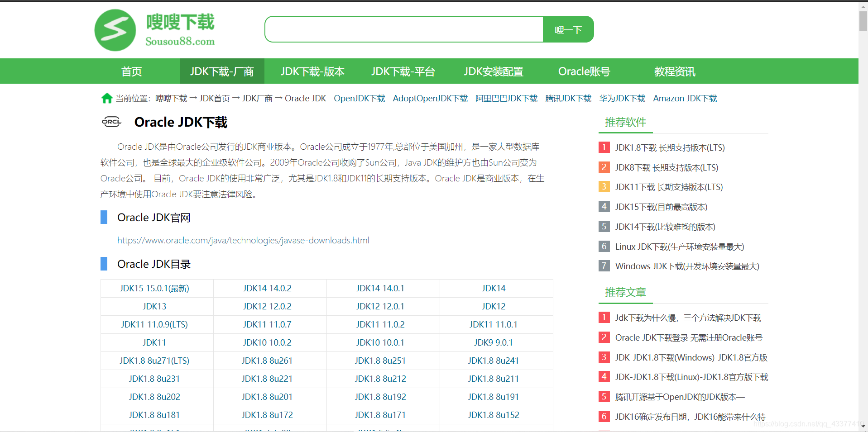Open JDK1.8 8u192 table link
The width and height of the screenshot is (868, 432).
[x=380, y=397]
